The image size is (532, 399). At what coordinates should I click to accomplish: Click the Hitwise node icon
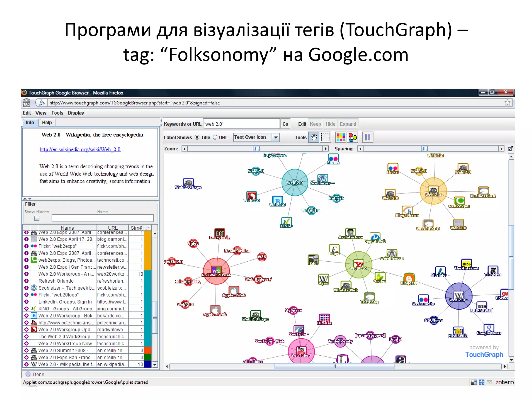point(324,319)
